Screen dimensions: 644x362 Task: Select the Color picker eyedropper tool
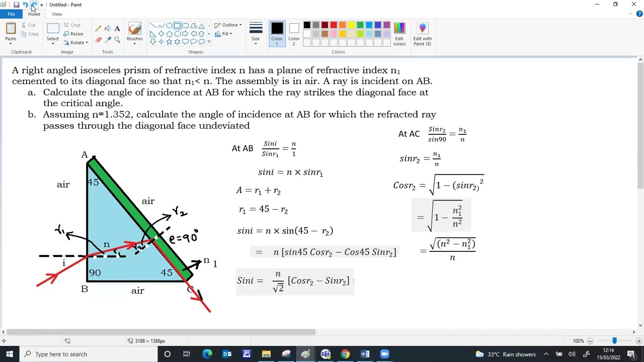pos(108,40)
